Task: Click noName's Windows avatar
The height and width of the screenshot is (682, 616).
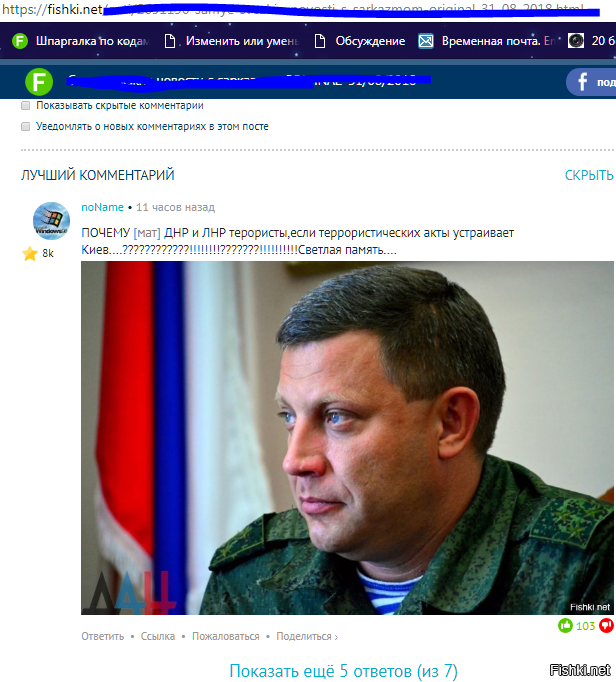Action: [51, 221]
